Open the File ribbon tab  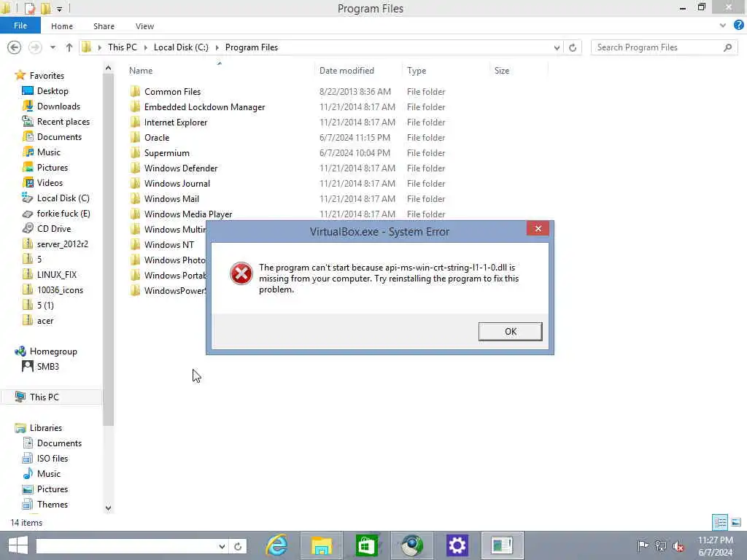click(20, 26)
